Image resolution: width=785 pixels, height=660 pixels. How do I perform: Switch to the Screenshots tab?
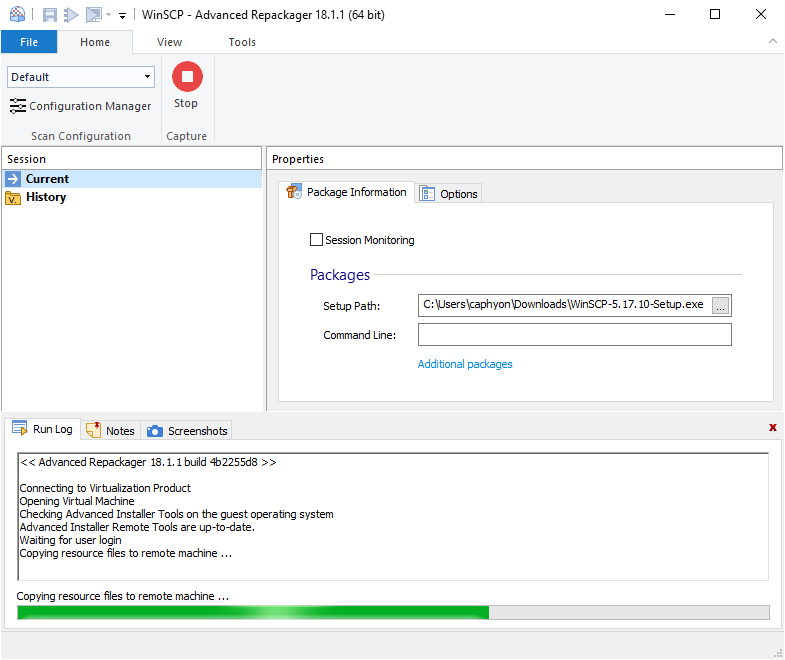pos(187,431)
